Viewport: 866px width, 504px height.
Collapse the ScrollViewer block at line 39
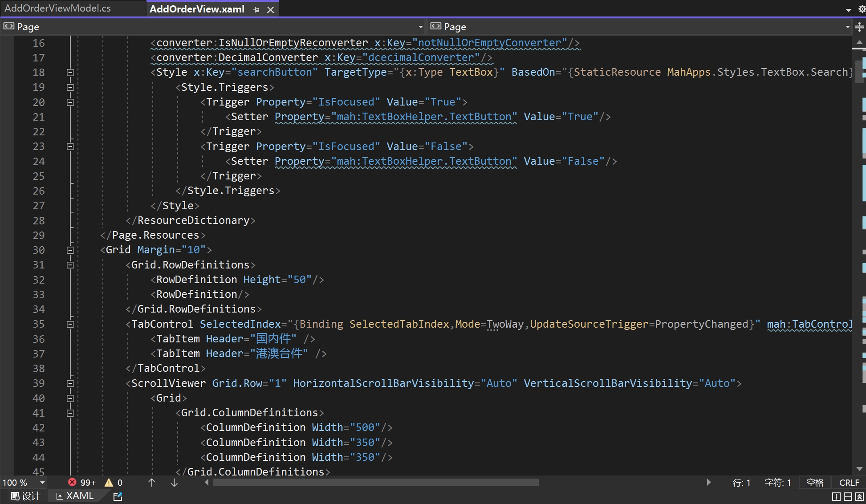coord(70,383)
